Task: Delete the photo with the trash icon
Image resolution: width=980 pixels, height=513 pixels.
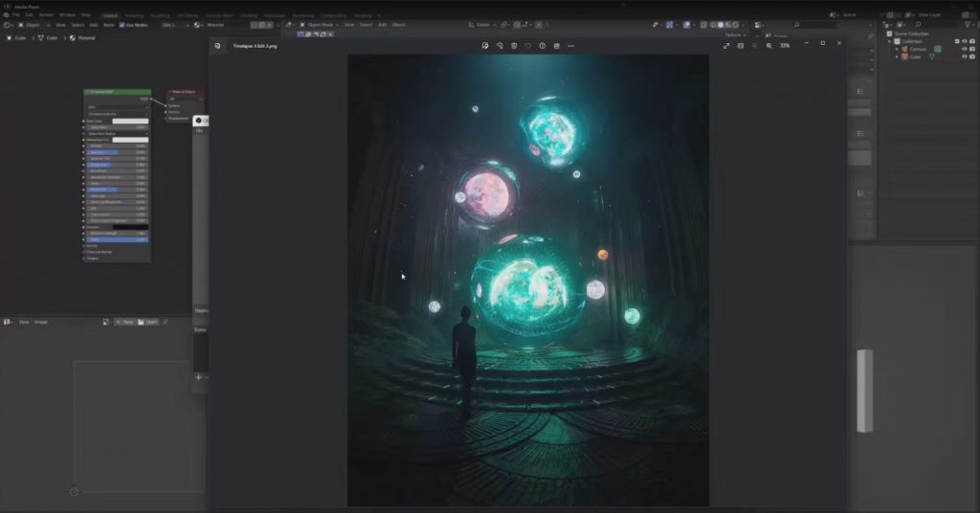Action: click(514, 46)
